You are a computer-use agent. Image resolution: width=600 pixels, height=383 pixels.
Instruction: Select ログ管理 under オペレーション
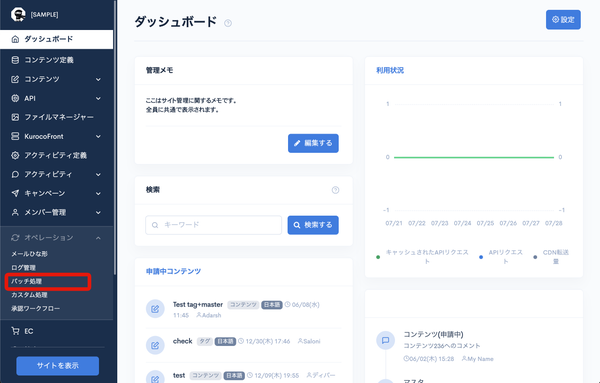23,267
